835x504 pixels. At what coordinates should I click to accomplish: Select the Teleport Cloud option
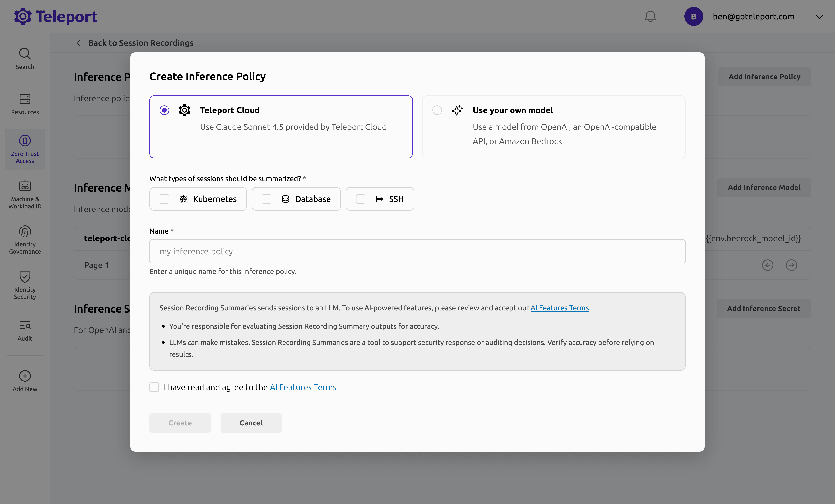tap(164, 110)
